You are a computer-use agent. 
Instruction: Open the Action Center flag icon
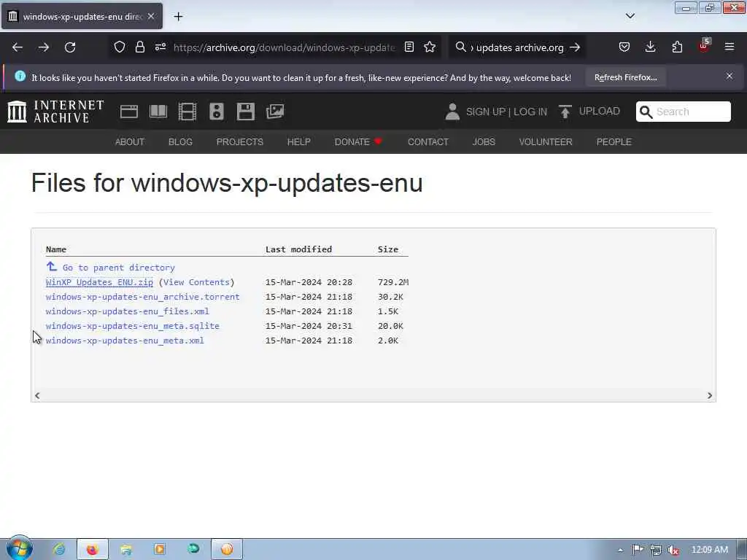[x=638, y=550]
